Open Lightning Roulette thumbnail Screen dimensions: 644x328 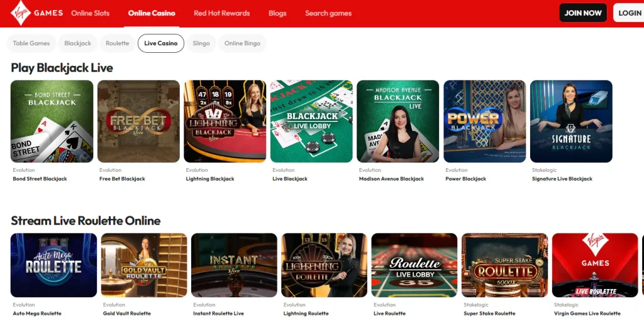(324, 265)
